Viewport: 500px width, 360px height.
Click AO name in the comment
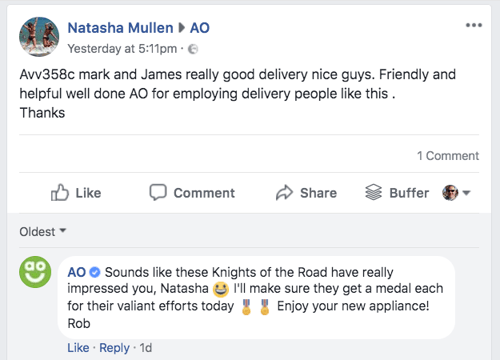click(77, 272)
